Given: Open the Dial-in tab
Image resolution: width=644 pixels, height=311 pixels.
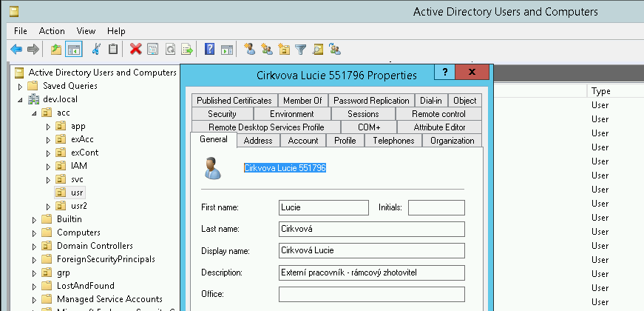Looking at the screenshot, I should pyautogui.click(x=431, y=101).
